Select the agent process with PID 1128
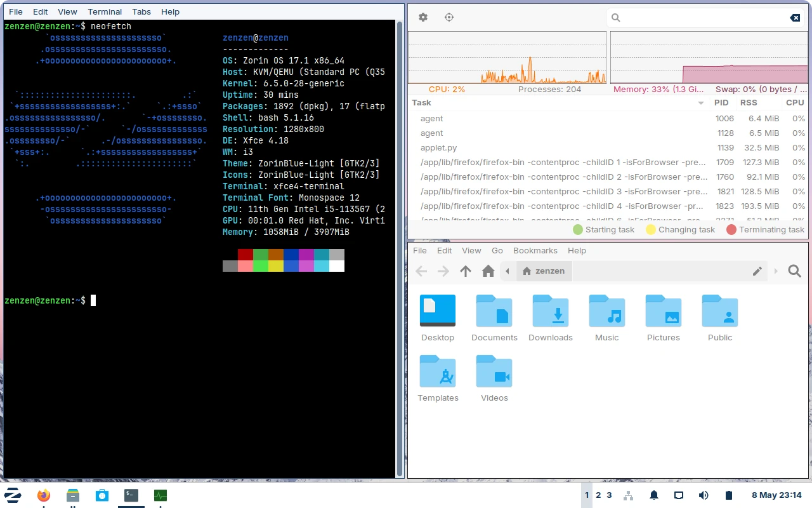This screenshot has height=508, width=812. (x=608, y=133)
